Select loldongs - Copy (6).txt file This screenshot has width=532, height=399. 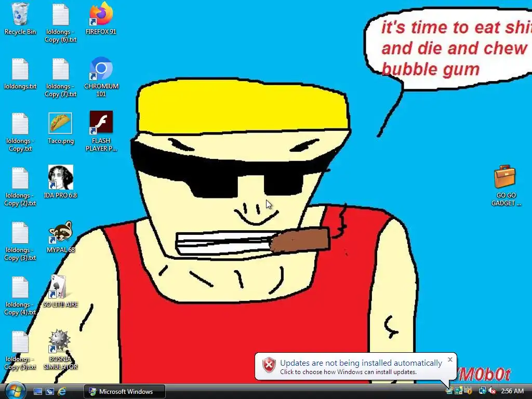coord(60,23)
